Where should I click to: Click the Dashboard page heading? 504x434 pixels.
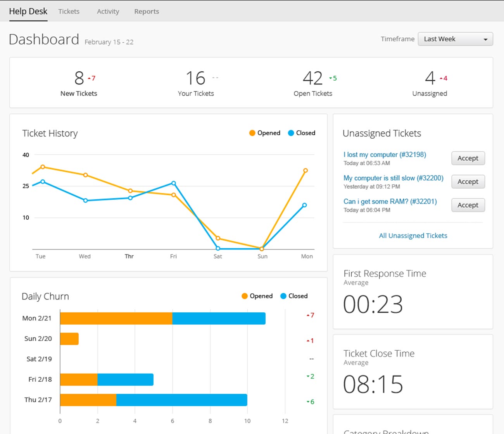44,40
